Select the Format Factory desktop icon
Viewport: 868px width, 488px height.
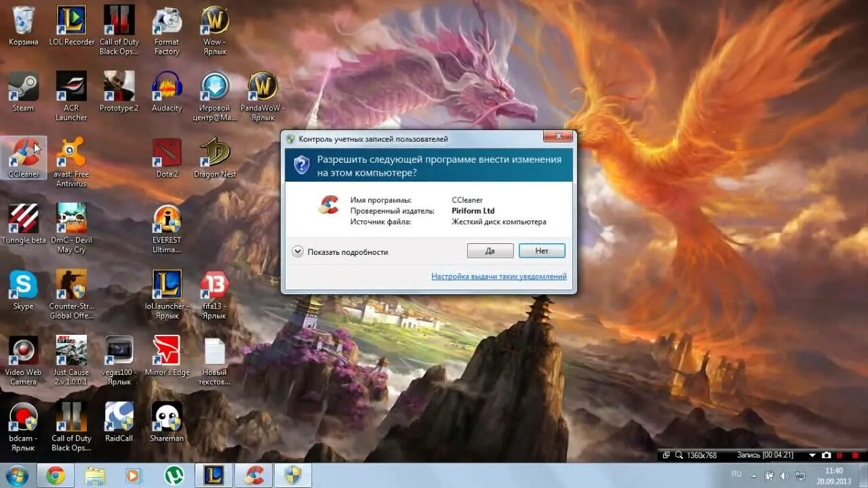tap(167, 31)
